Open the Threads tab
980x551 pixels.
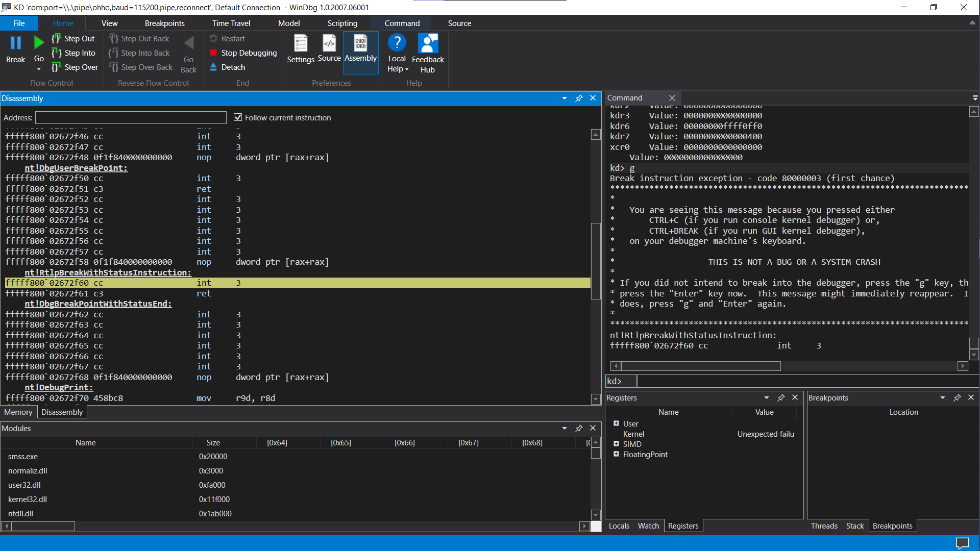click(824, 525)
